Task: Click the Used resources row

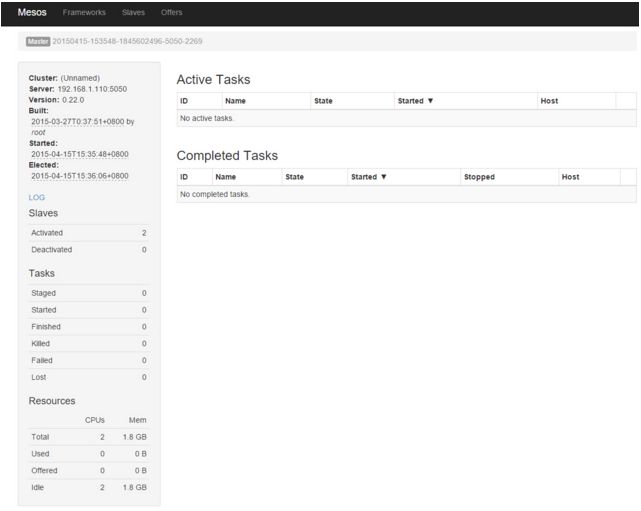Action: click(89, 454)
